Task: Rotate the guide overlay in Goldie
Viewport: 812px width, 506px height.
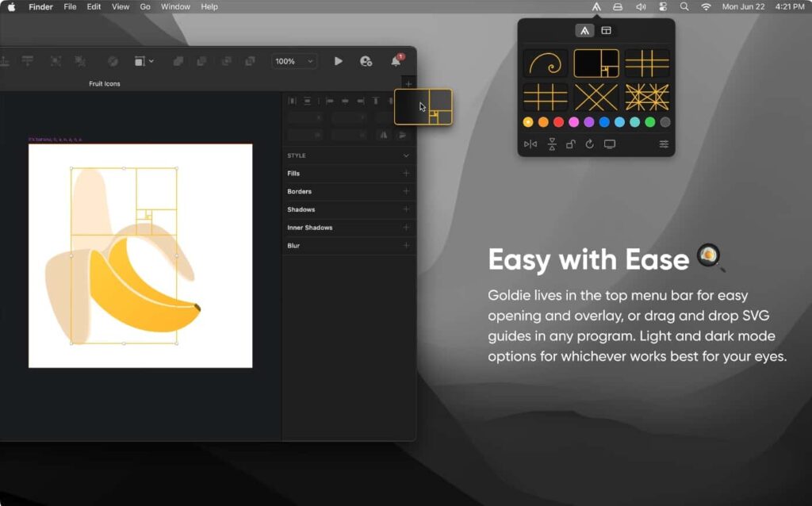Action: tap(590, 144)
